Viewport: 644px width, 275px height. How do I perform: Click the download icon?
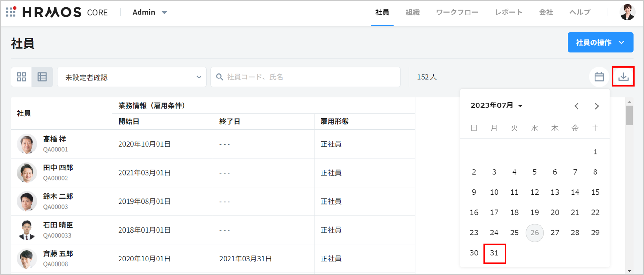(623, 77)
